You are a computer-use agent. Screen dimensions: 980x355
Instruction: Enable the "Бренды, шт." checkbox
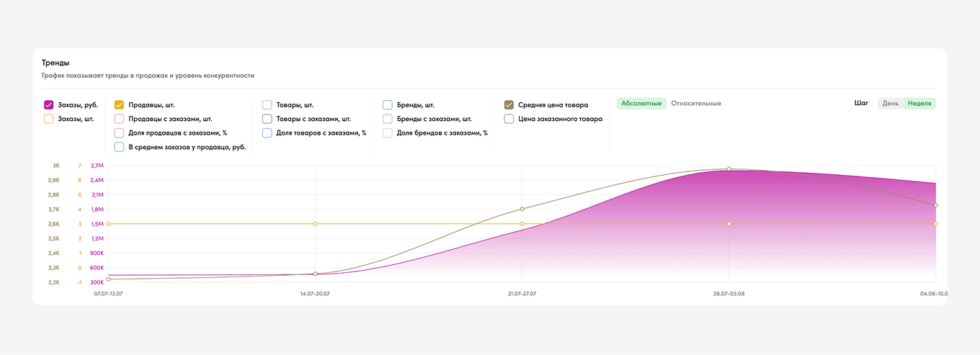(388, 104)
